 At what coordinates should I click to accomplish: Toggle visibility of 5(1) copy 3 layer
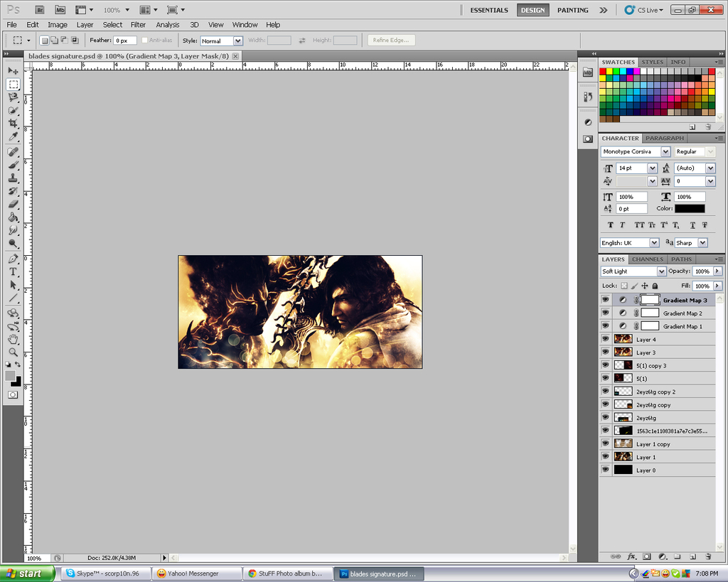pos(605,365)
